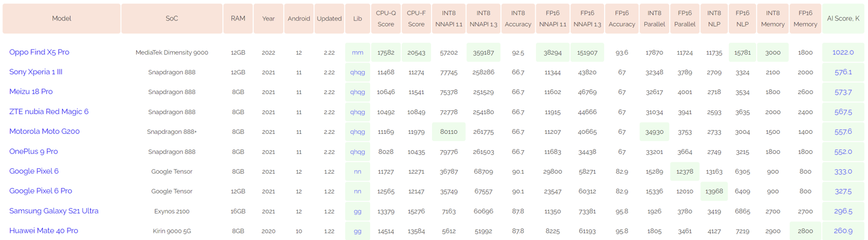Select the Kirin 9000 5G cell

coord(172,232)
